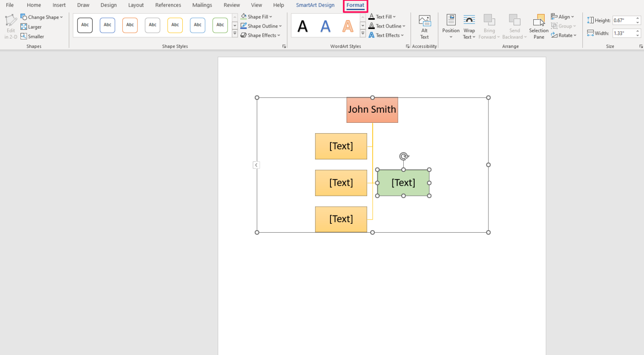Select the John Smith shape
644x355 pixels.
coord(372,109)
